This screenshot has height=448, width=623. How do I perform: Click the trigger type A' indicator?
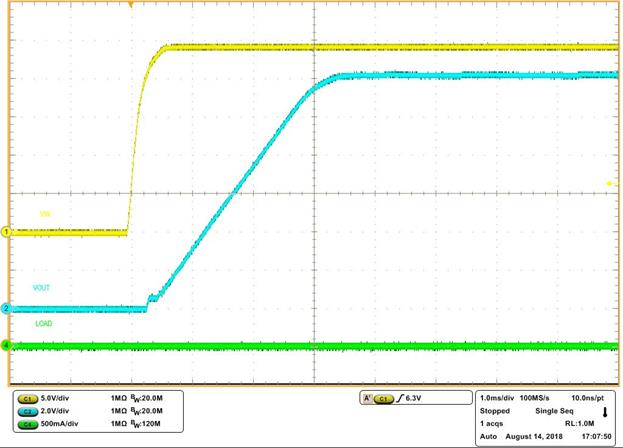click(367, 398)
